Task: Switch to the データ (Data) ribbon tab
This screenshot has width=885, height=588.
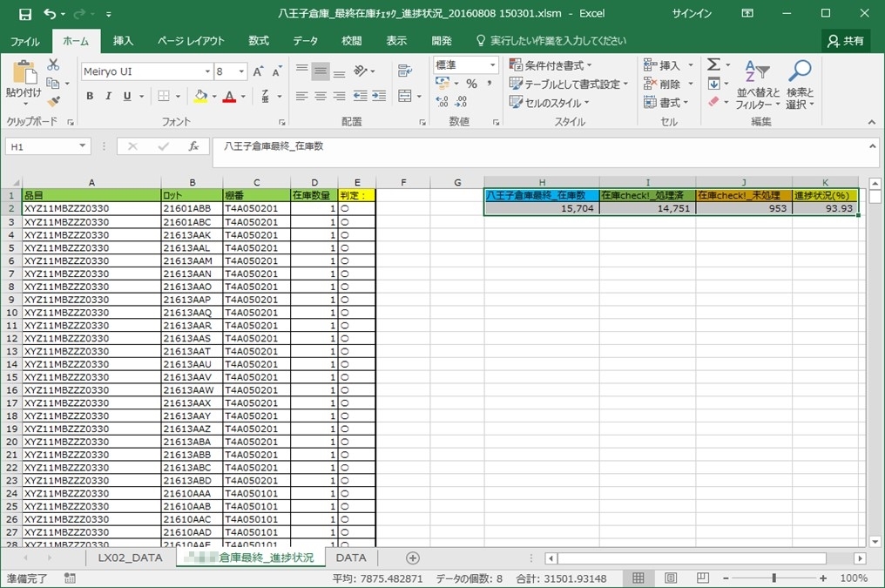Action: tap(306, 41)
